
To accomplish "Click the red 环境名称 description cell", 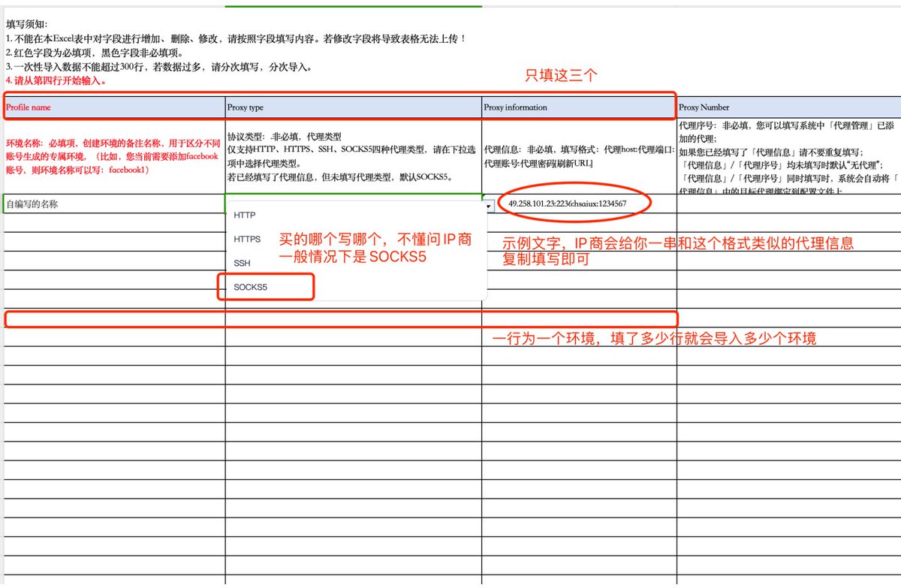I will click(114, 156).
